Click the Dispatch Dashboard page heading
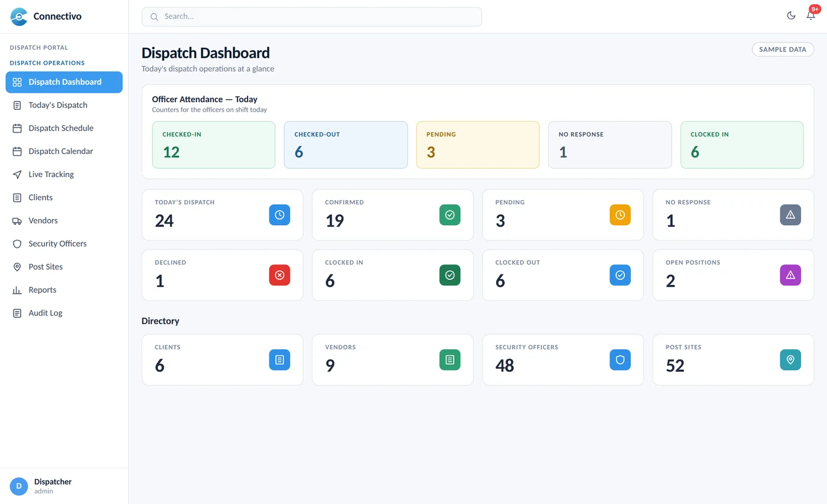This screenshot has width=827, height=504. [206, 53]
